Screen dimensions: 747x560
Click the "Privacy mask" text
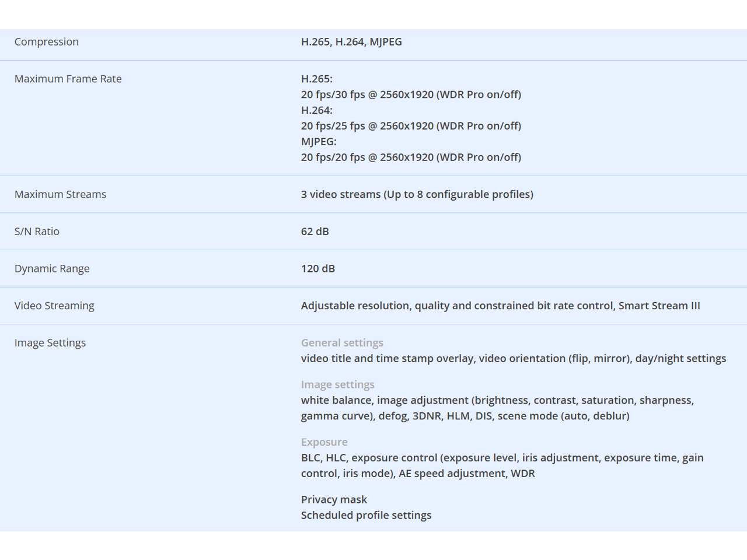pyautogui.click(x=334, y=500)
